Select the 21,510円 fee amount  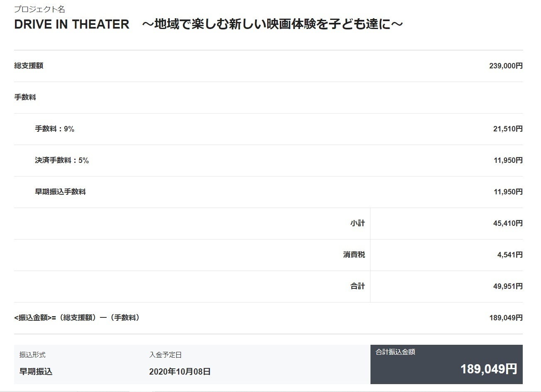click(x=507, y=129)
